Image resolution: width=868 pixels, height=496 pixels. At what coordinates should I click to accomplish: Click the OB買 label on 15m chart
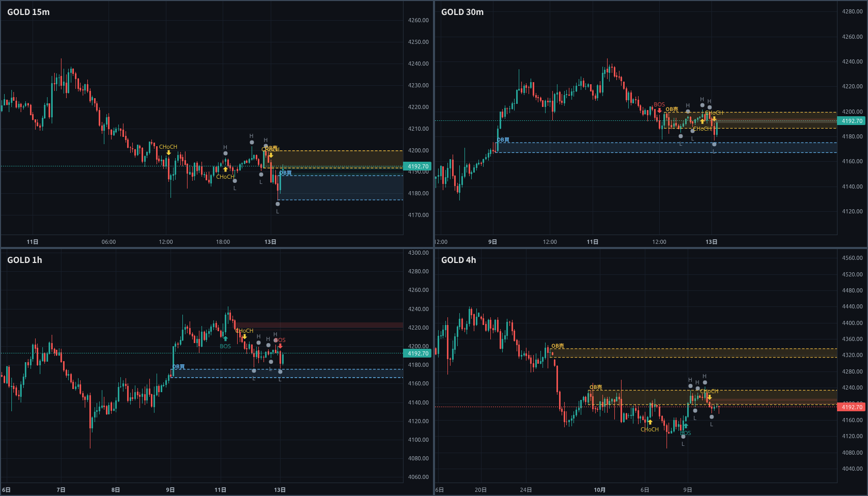pos(285,173)
